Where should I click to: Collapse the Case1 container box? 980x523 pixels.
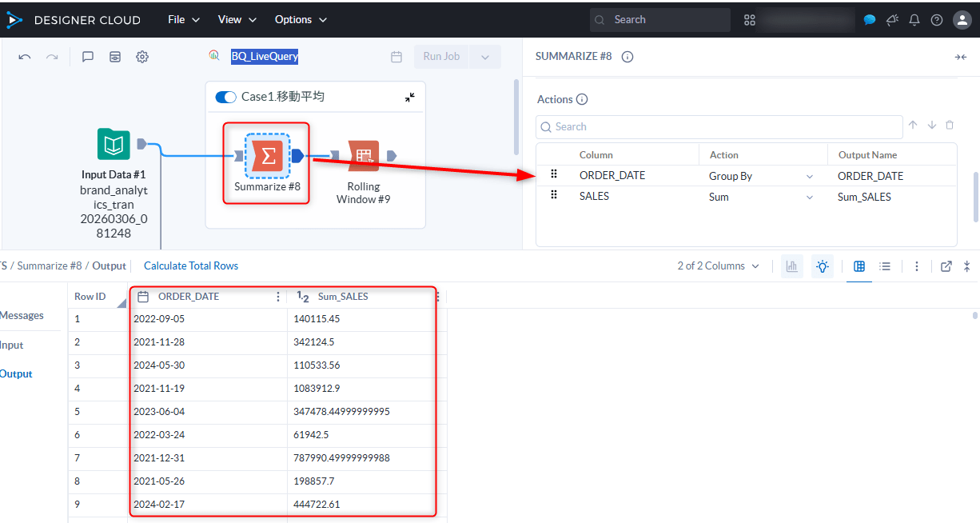409,97
